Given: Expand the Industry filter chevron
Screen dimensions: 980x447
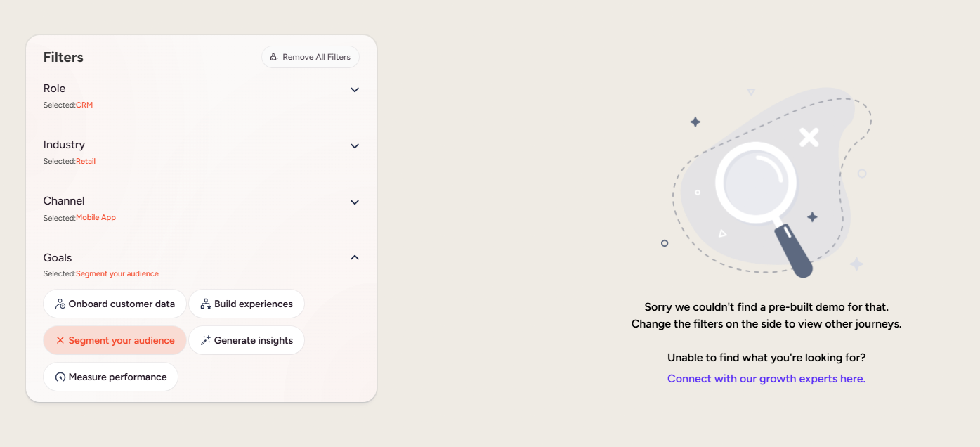Looking at the screenshot, I should (355, 146).
